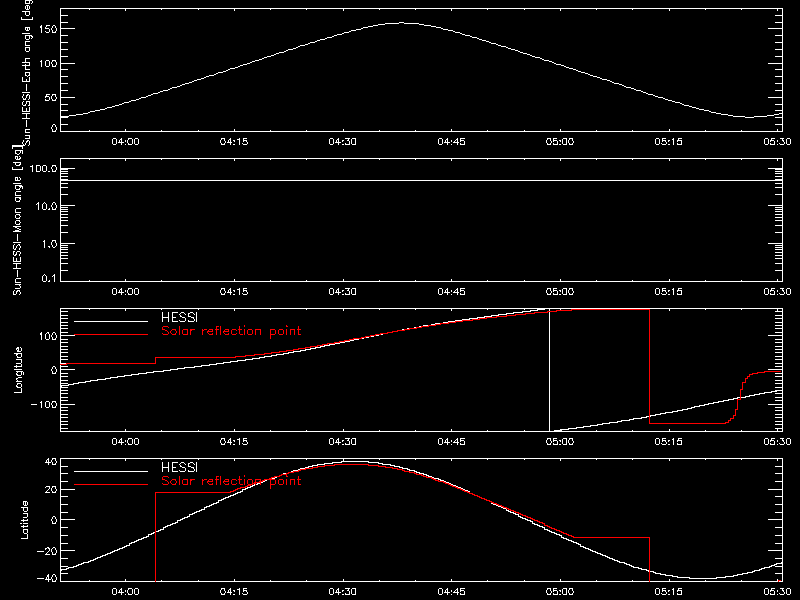This screenshot has height=600, width=800.
Task: Click the Longitude axis label
Action: (18, 370)
